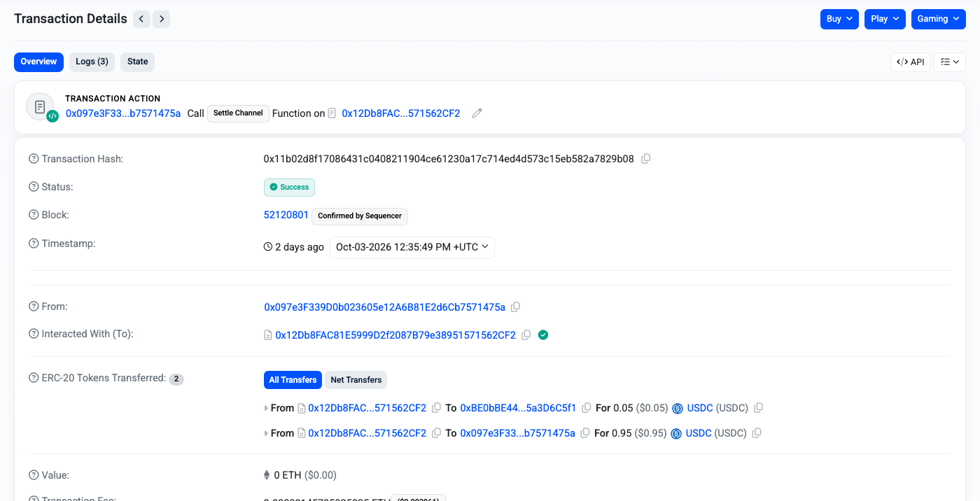The image size is (980, 501).
Task: Switch to the State tab
Action: (x=138, y=62)
